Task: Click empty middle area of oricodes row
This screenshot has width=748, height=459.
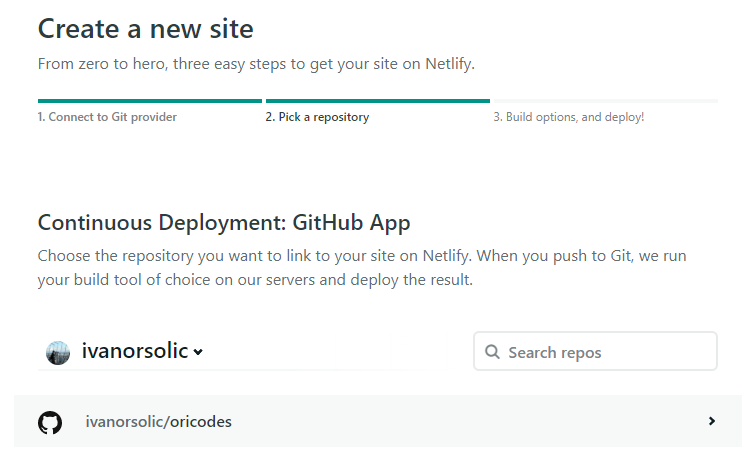Action: pyautogui.click(x=450, y=422)
